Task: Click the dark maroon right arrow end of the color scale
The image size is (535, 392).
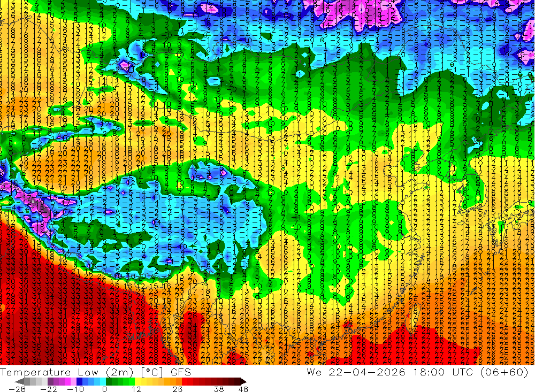Action: coord(243,381)
